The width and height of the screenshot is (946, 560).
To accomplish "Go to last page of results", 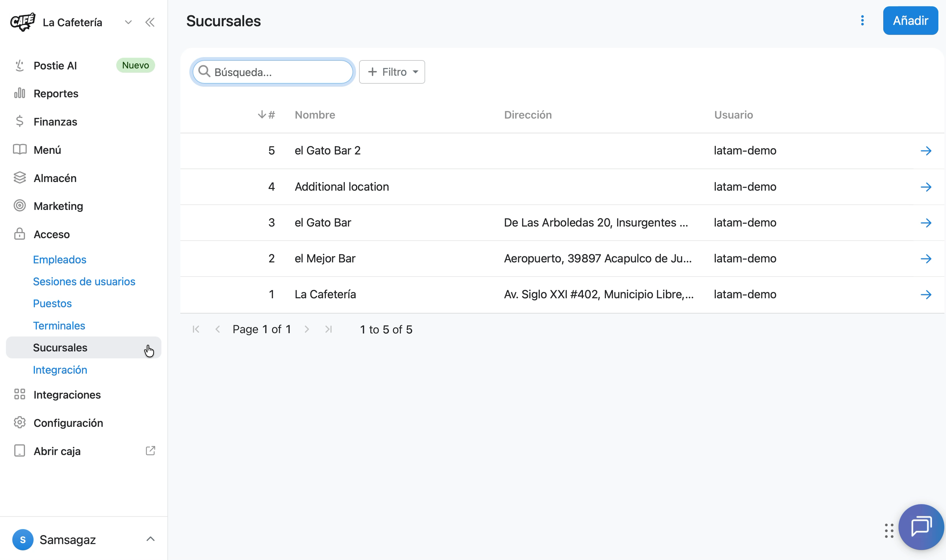I will 329,329.
